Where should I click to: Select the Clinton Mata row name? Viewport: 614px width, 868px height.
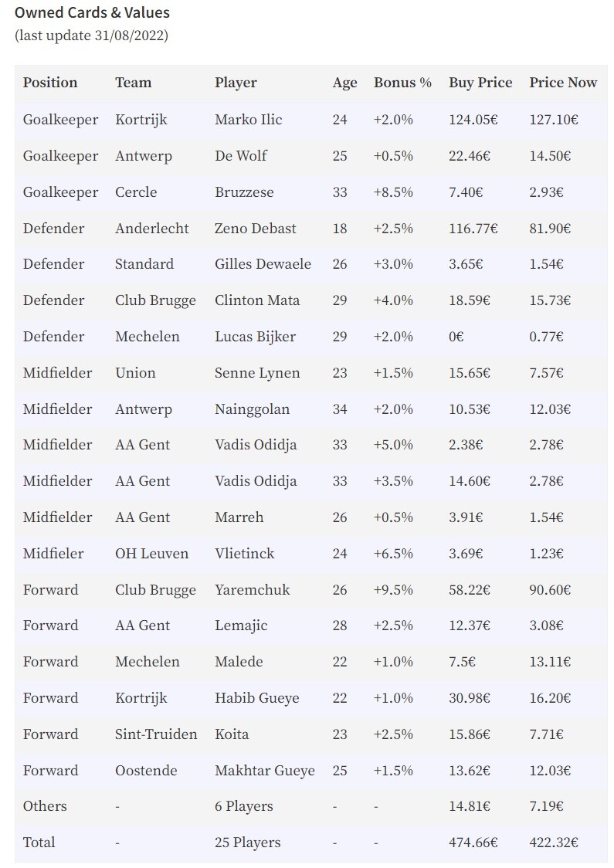[x=257, y=300]
